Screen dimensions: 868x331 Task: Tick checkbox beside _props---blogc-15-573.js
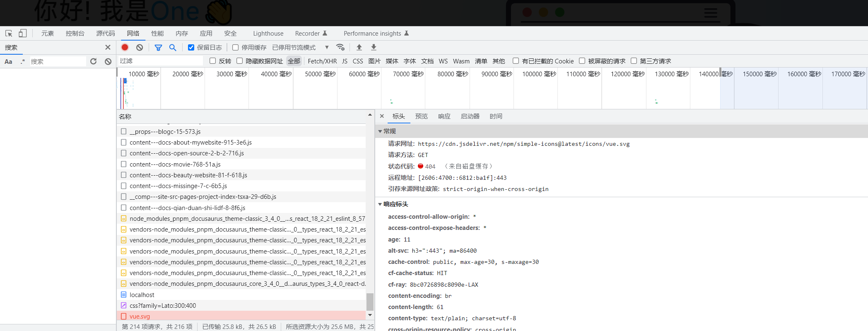(x=123, y=131)
